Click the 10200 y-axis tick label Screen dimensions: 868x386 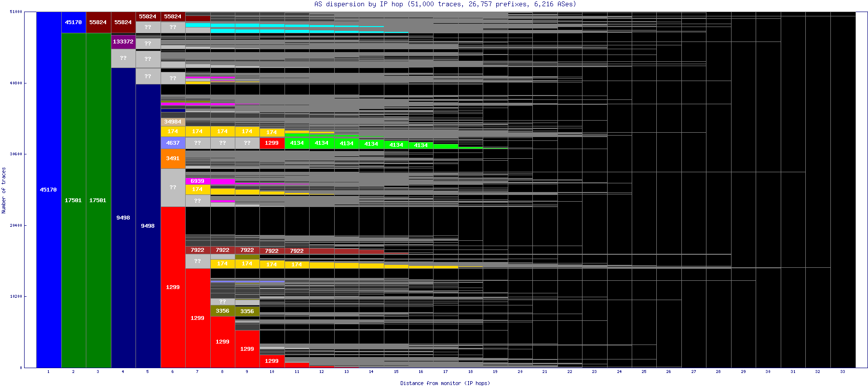16,296
